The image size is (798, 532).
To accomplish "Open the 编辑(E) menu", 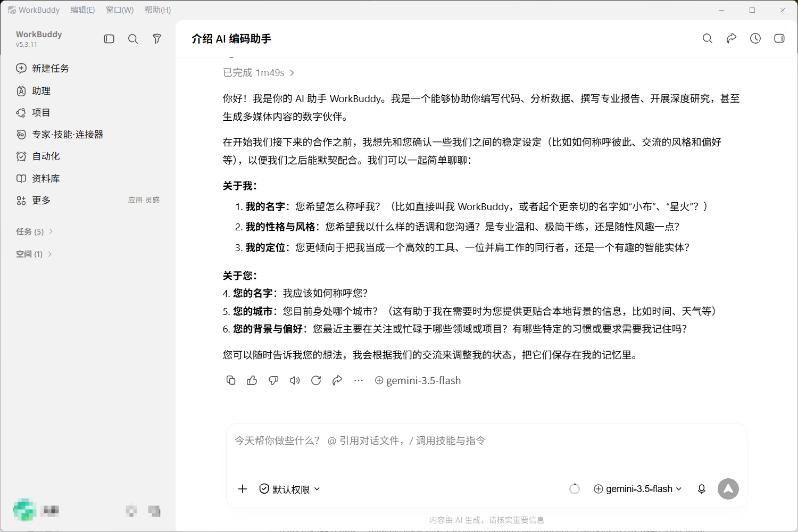I will tap(82, 10).
